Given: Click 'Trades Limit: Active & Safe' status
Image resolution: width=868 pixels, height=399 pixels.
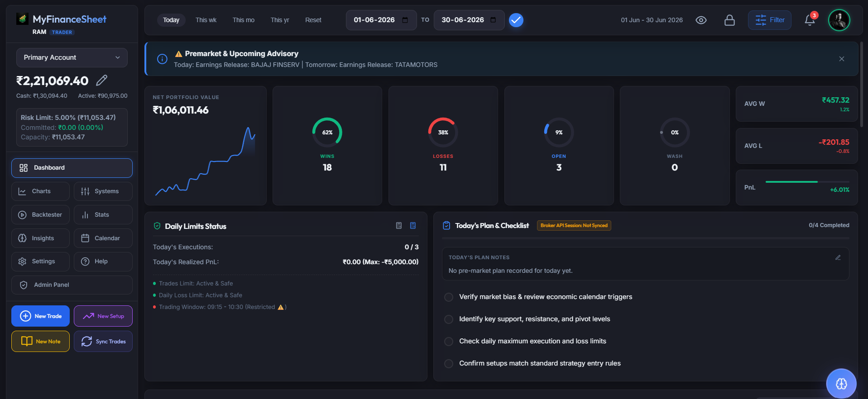Looking at the screenshot, I should [196, 284].
